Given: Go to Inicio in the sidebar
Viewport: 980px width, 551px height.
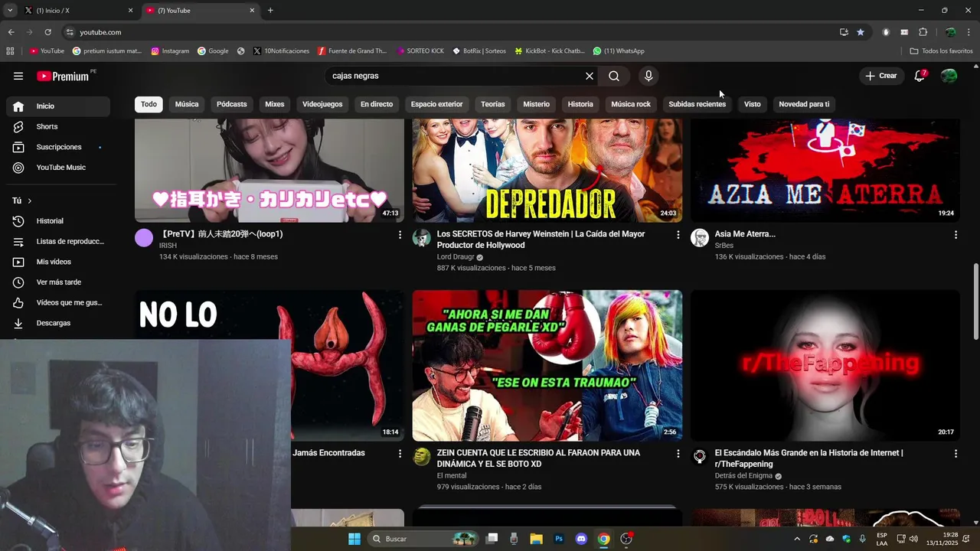Looking at the screenshot, I should [x=58, y=106].
